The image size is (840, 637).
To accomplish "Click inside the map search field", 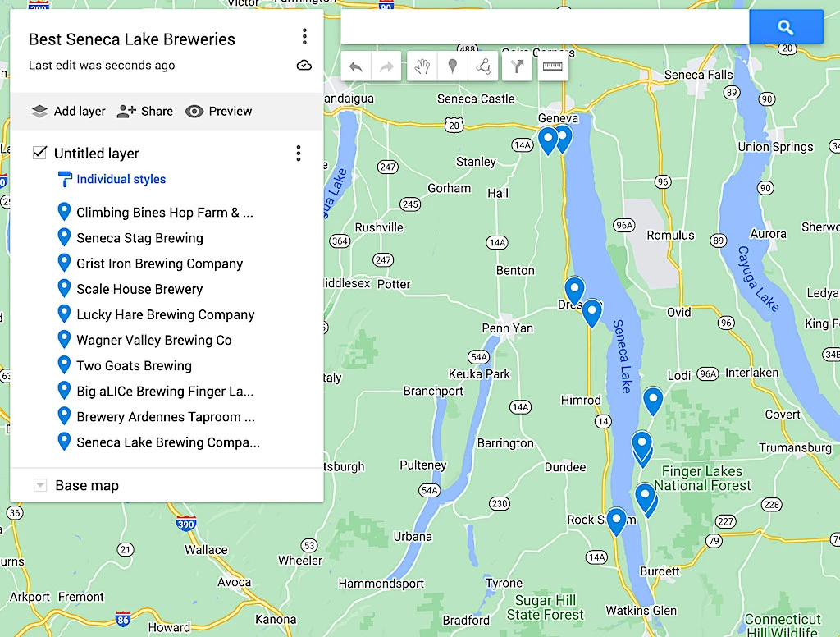I will pyautogui.click(x=545, y=27).
